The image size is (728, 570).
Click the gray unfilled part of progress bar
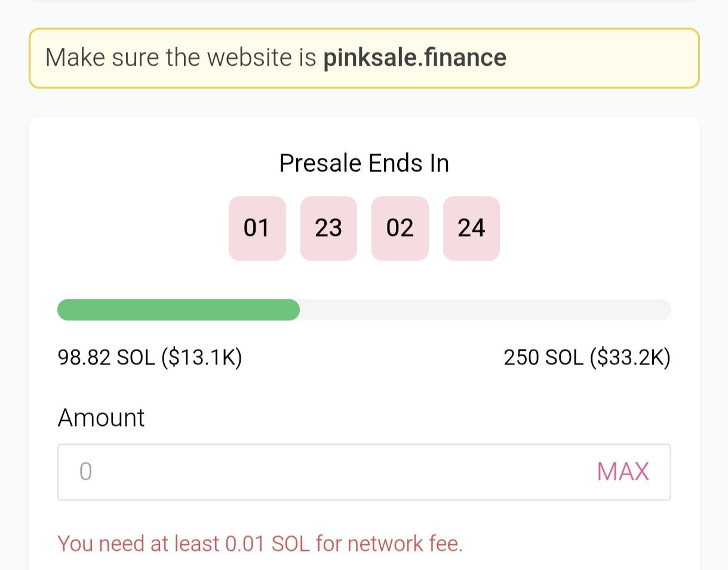(x=485, y=309)
